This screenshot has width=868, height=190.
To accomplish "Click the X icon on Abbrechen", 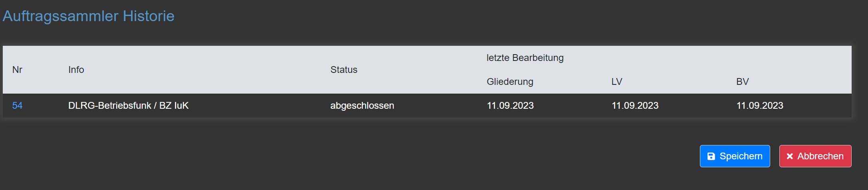I will coord(789,157).
